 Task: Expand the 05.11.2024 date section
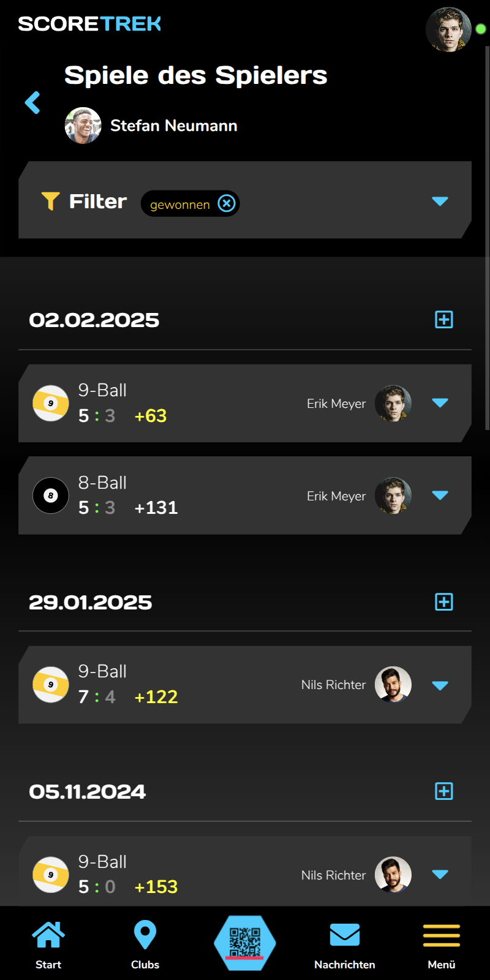[443, 791]
